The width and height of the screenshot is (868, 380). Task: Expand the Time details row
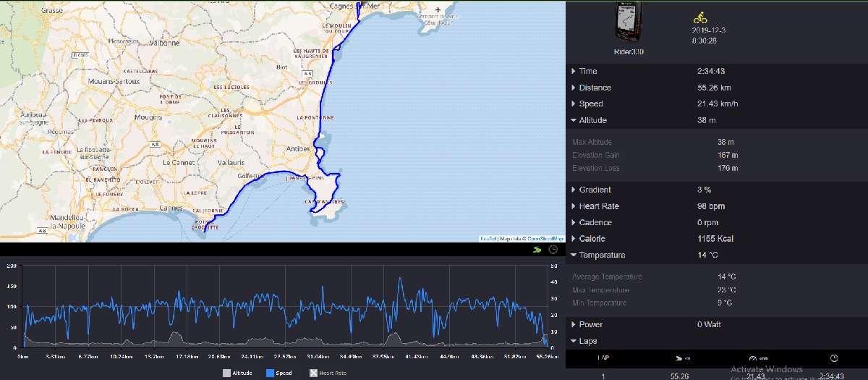pos(588,71)
